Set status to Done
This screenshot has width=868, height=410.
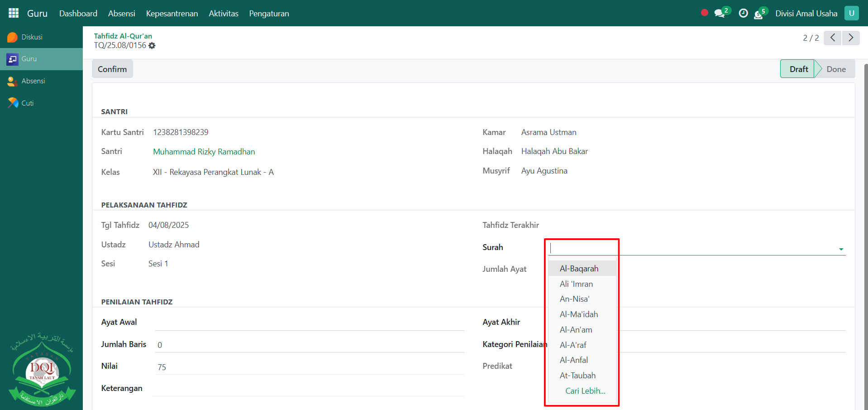coord(835,69)
